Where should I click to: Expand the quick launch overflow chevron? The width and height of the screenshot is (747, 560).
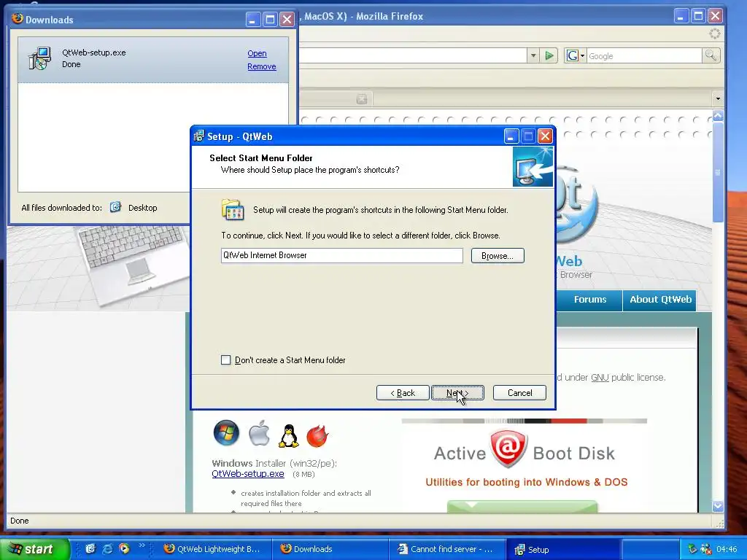point(142,545)
